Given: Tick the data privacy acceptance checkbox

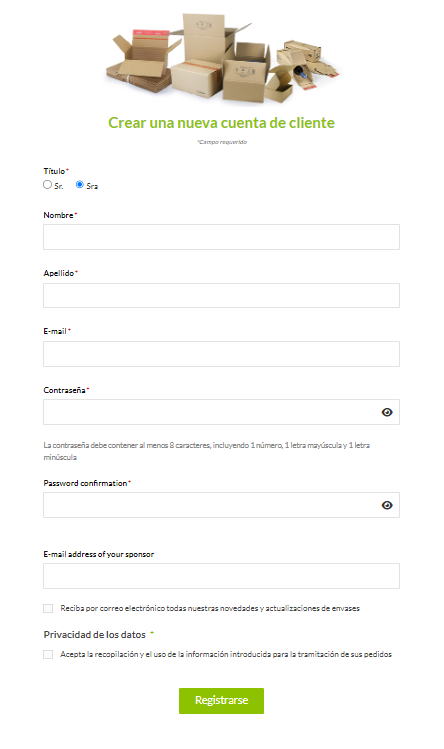Looking at the screenshot, I should point(48,654).
